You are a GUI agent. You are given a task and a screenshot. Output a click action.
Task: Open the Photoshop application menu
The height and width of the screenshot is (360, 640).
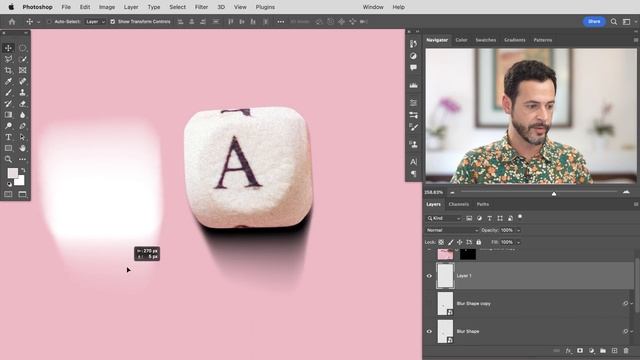point(37,7)
